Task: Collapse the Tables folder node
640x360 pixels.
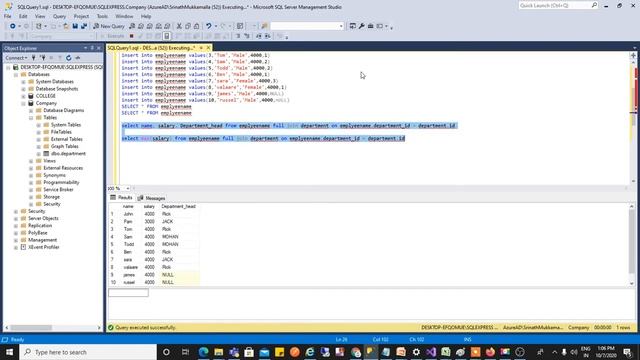Action: click(31, 118)
